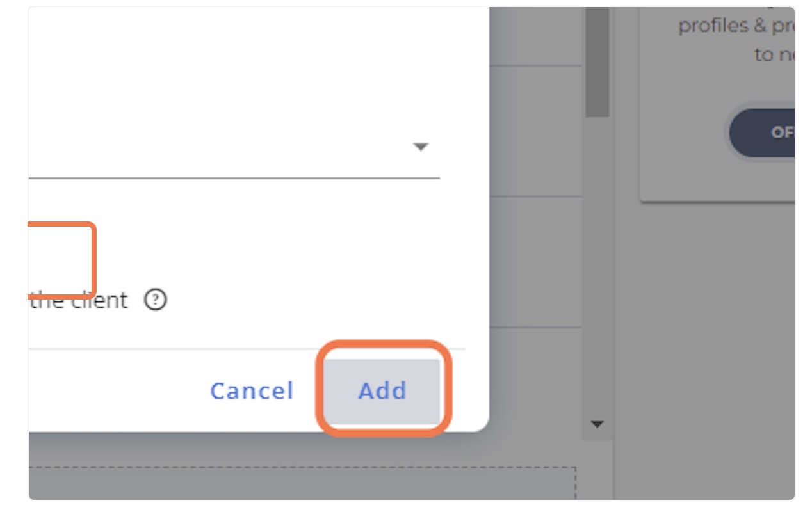Click the 'to n...' line in the right card
This screenshot has height=512, width=812.
pyautogui.click(x=774, y=55)
